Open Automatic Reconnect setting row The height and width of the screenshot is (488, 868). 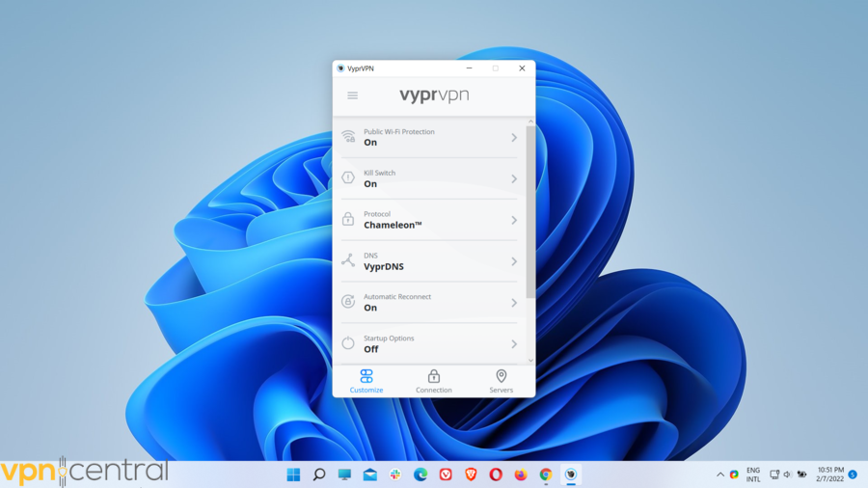point(429,303)
